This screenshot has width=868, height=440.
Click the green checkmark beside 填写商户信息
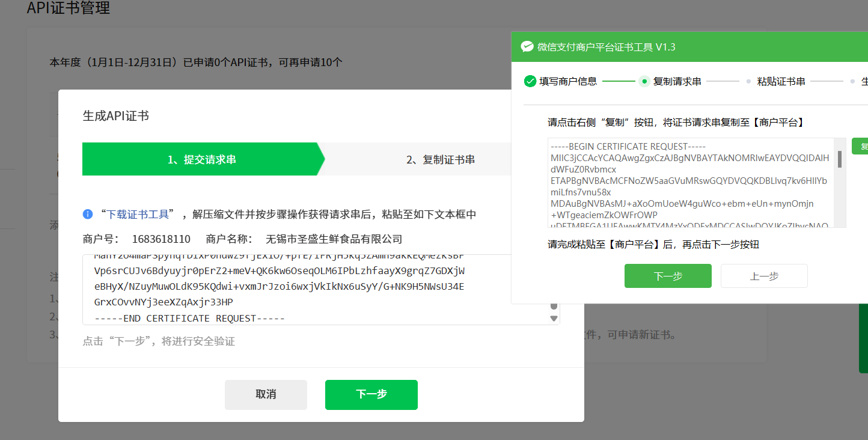pos(530,81)
